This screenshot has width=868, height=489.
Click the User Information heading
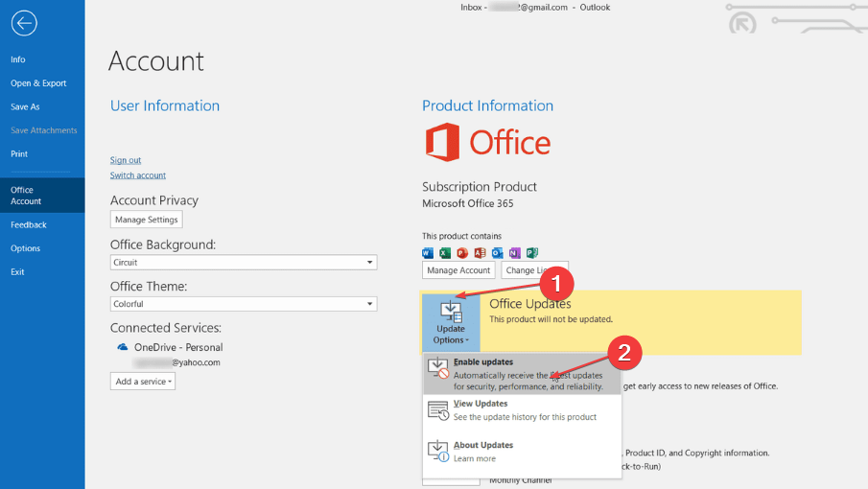tap(165, 105)
